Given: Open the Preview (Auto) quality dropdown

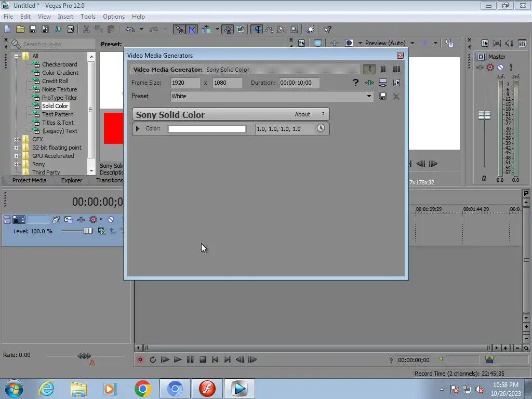Looking at the screenshot, I should pyautogui.click(x=412, y=43).
